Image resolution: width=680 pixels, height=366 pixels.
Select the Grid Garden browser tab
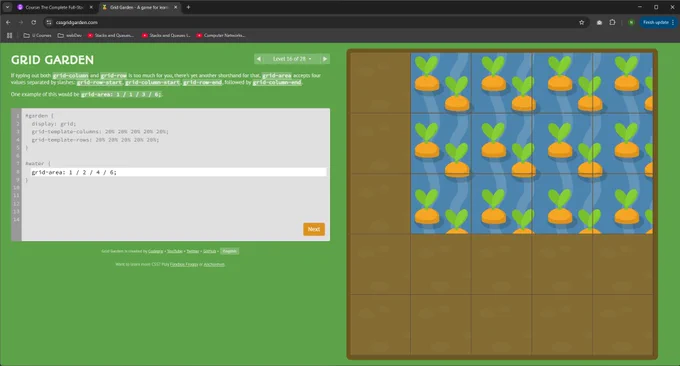point(139,7)
